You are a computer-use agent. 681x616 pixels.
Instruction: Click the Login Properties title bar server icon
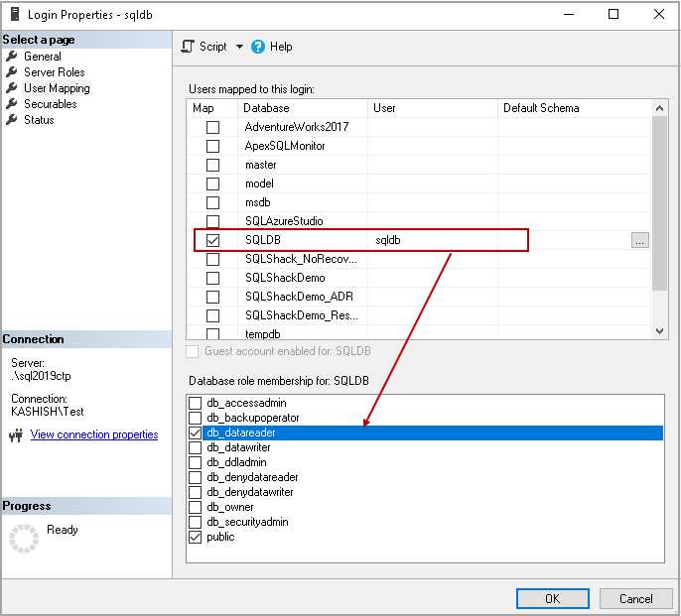(15, 14)
